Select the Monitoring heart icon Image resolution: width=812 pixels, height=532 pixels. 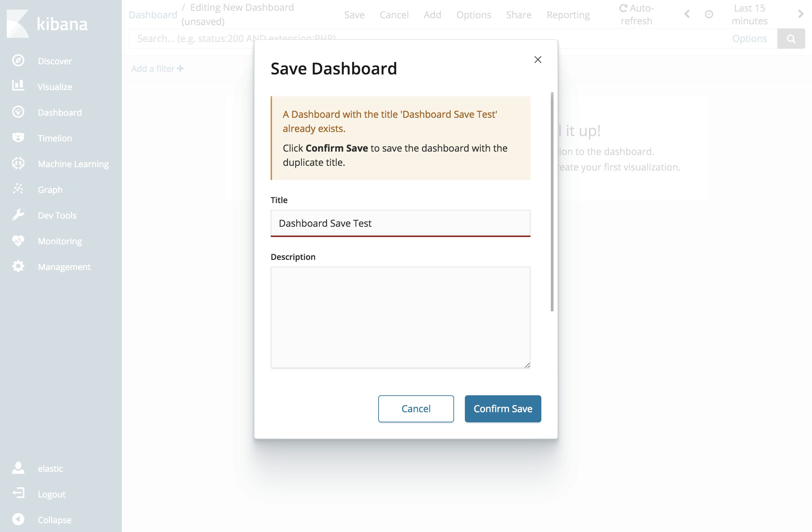[x=18, y=241]
